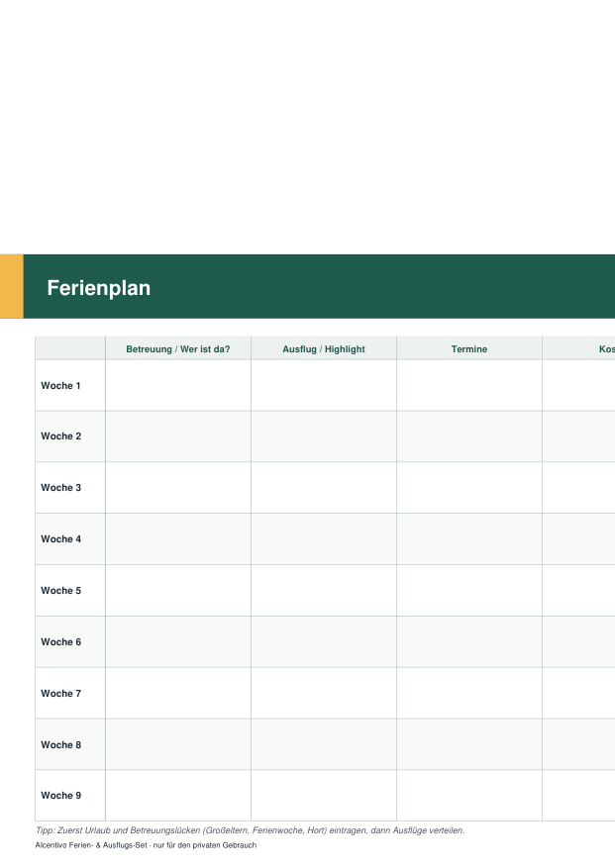Image resolution: width=615 pixels, height=868 pixels.
Task: Click the Termine cell for Woche 9
Action: 469,796
